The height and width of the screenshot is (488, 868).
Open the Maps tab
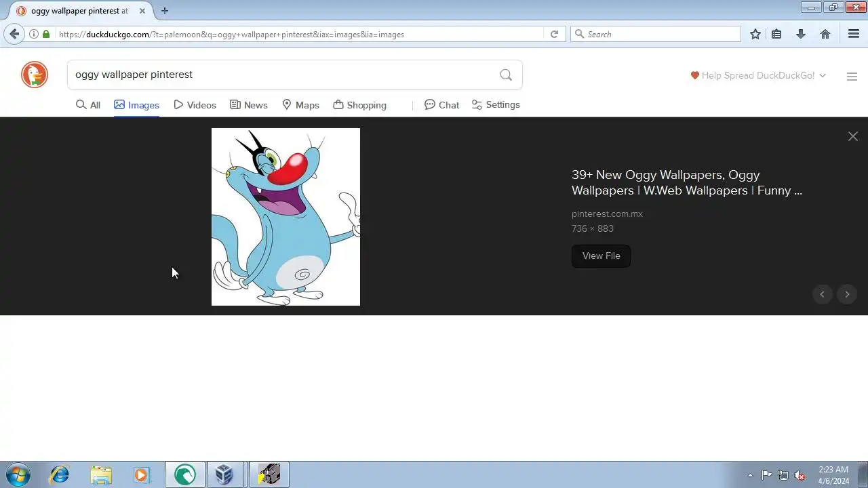point(300,105)
